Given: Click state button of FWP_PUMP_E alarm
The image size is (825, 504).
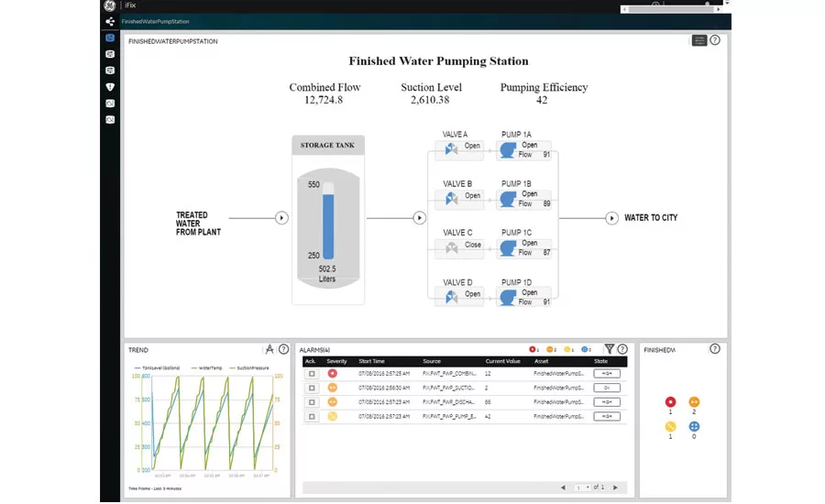Looking at the screenshot, I should click(x=607, y=416).
